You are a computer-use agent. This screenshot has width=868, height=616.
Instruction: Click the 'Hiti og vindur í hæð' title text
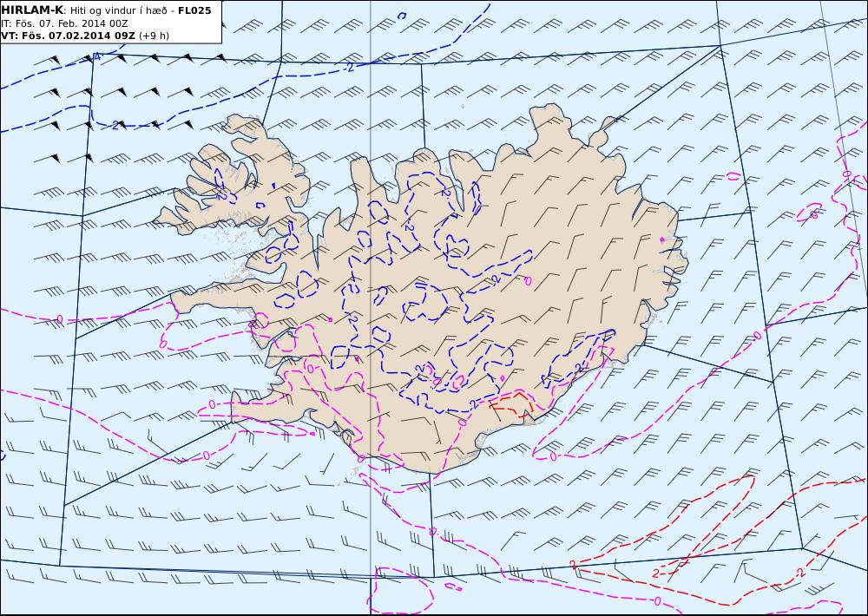118,11
